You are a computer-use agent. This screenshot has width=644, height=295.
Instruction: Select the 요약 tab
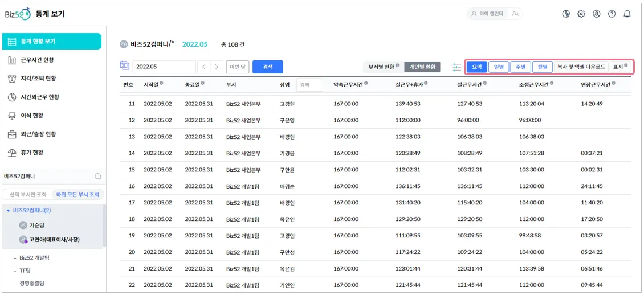pos(477,67)
